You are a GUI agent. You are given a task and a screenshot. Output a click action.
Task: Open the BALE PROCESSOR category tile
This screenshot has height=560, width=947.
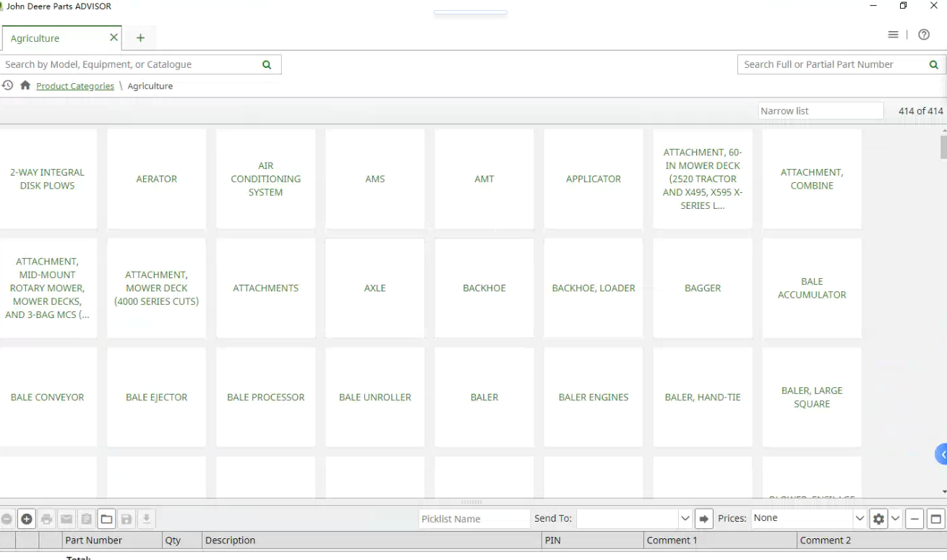[x=266, y=397]
